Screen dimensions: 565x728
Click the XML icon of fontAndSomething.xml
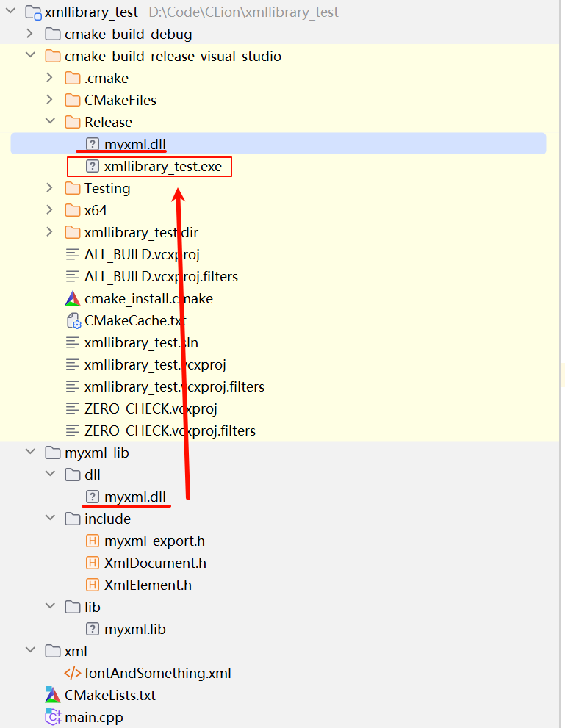pyautogui.click(x=73, y=673)
